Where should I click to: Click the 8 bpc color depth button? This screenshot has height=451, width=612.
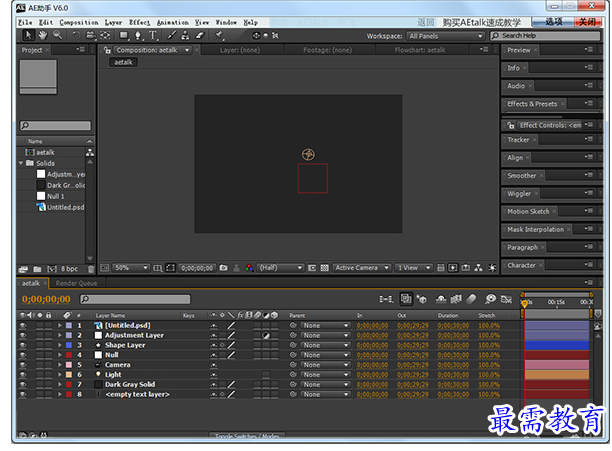(69, 269)
